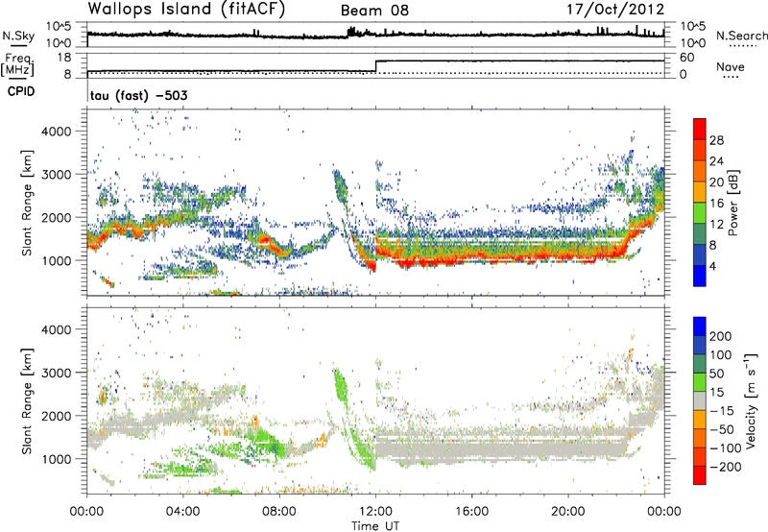Click the '-50' velocity scale value
The image size is (768, 532).
pos(723,429)
